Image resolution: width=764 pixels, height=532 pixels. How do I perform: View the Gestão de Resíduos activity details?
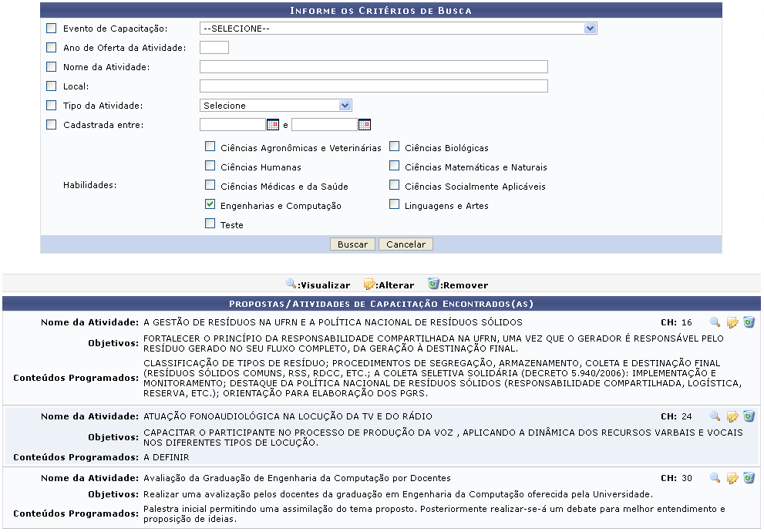click(715, 322)
